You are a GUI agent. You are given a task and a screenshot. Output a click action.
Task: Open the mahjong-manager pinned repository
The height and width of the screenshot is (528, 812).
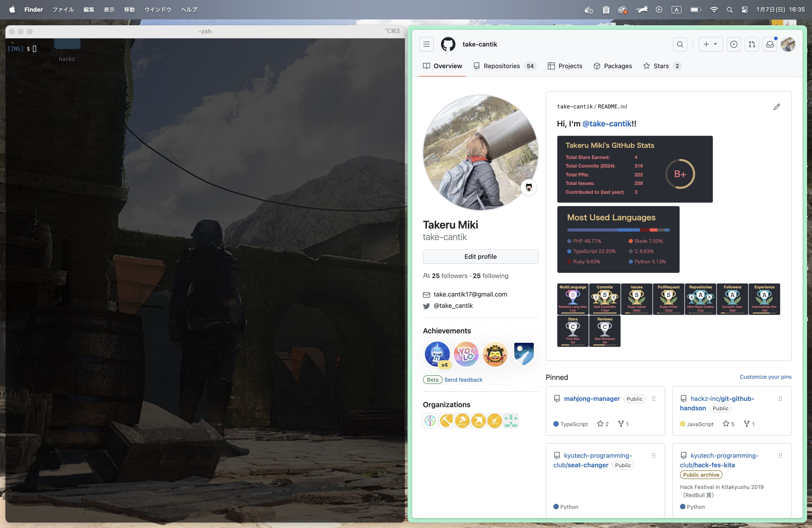point(592,399)
